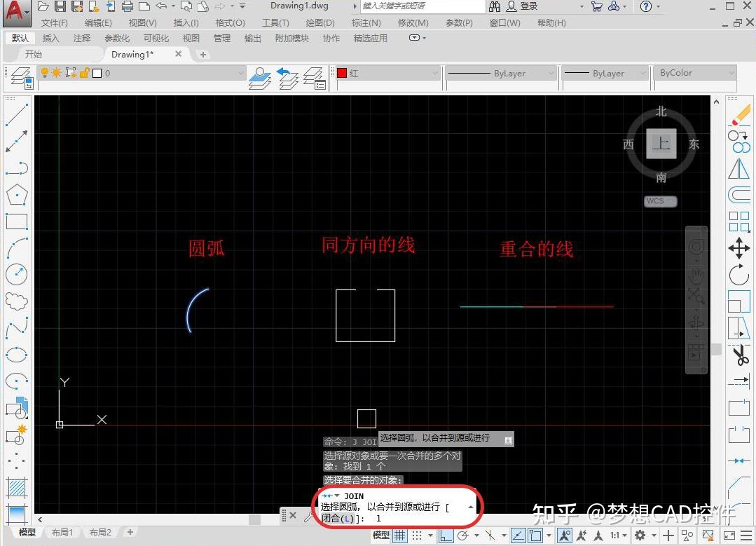This screenshot has width=756, height=546.
Task: Toggle snap mode in status bar
Action: 417,535
